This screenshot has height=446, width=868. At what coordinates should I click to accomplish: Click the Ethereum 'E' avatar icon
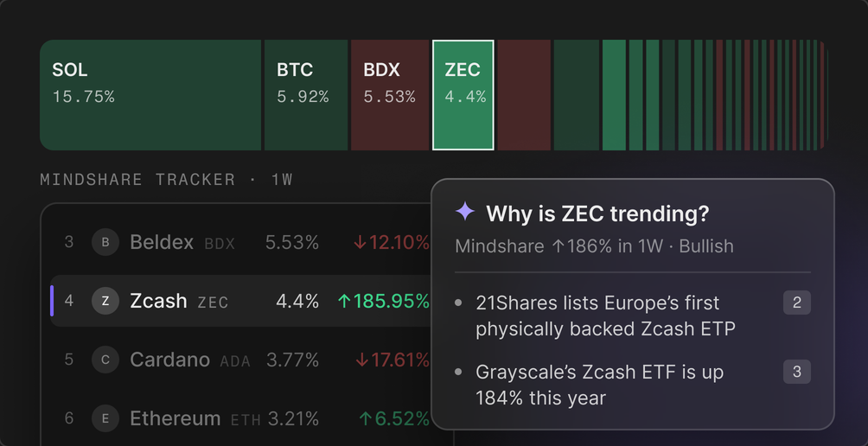click(105, 418)
